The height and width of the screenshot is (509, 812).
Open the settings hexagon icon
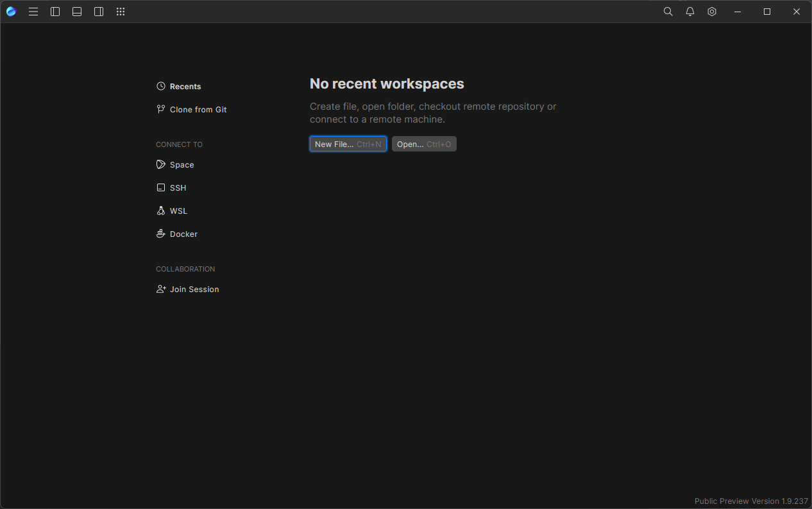tap(712, 12)
